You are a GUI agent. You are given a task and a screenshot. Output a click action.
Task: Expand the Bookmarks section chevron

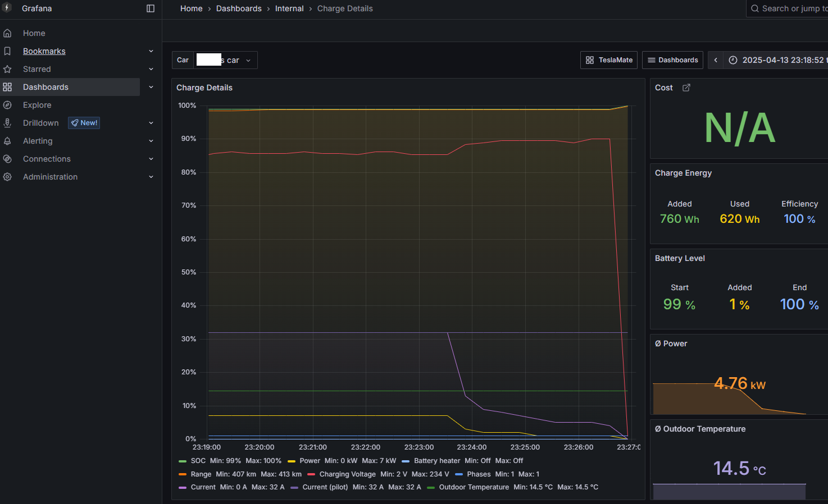pos(151,51)
